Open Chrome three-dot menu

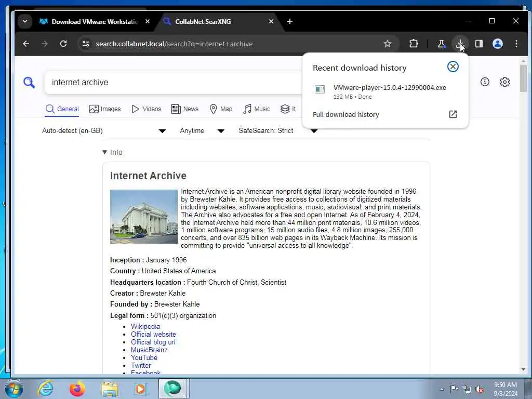[x=516, y=44]
